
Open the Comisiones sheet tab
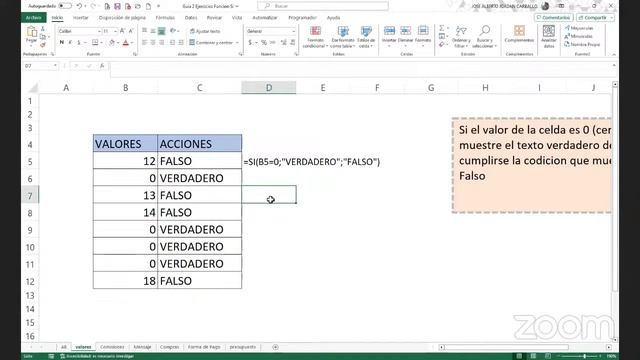coord(112,347)
